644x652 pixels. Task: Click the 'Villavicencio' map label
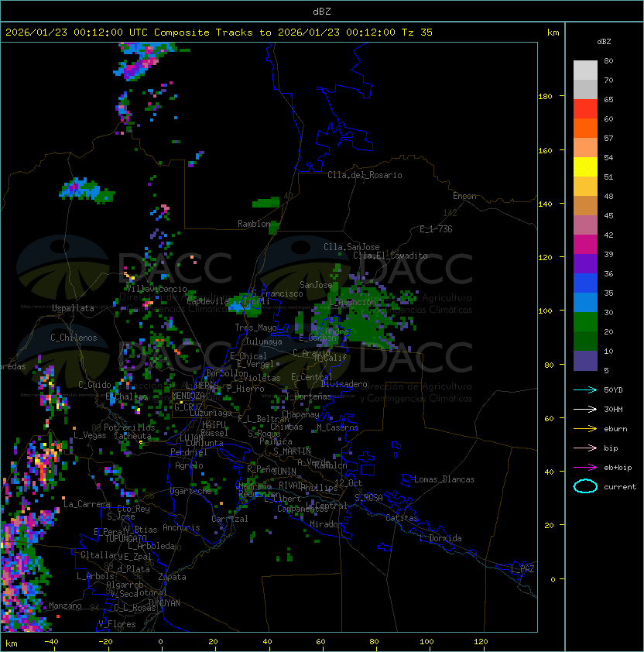point(156,289)
